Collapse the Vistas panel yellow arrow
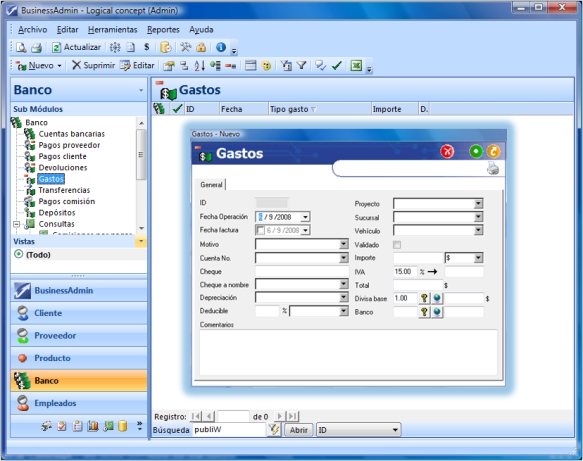This screenshot has width=583, height=461. click(x=141, y=241)
